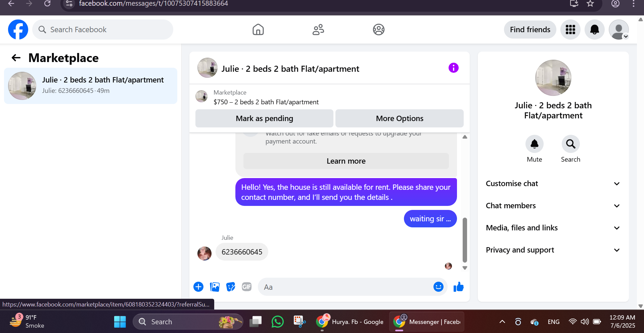This screenshot has height=333, width=644.
Task: Click the conversation header title Julie · 2 beds
Action: [x=290, y=69]
